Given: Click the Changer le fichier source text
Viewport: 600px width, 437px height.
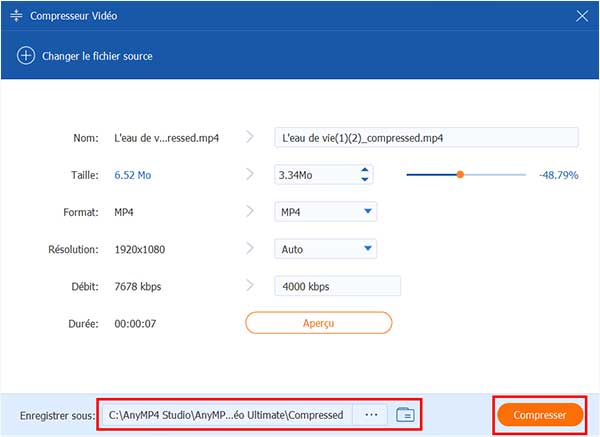Looking at the screenshot, I should point(97,56).
